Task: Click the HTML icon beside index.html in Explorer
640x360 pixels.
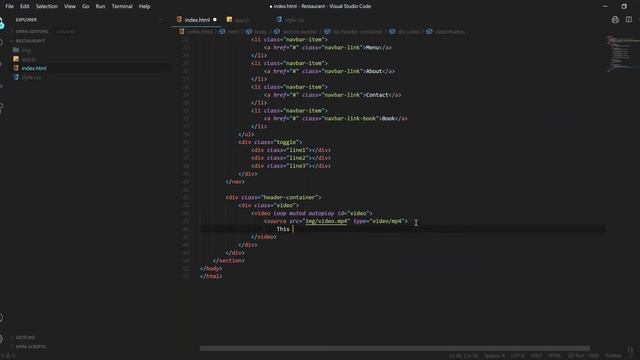Action: point(16,68)
